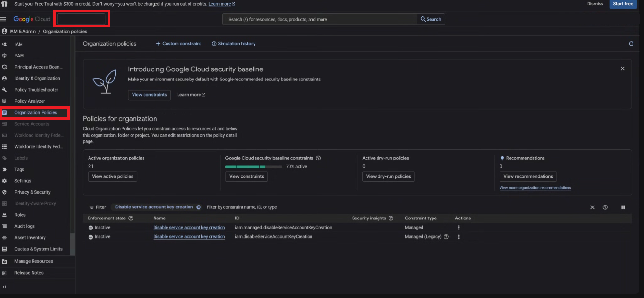Open actions menu for iam.managed.disableServiceAccountKeyCreation row
The height and width of the screenshot is (298, 644).
(459, 228)
